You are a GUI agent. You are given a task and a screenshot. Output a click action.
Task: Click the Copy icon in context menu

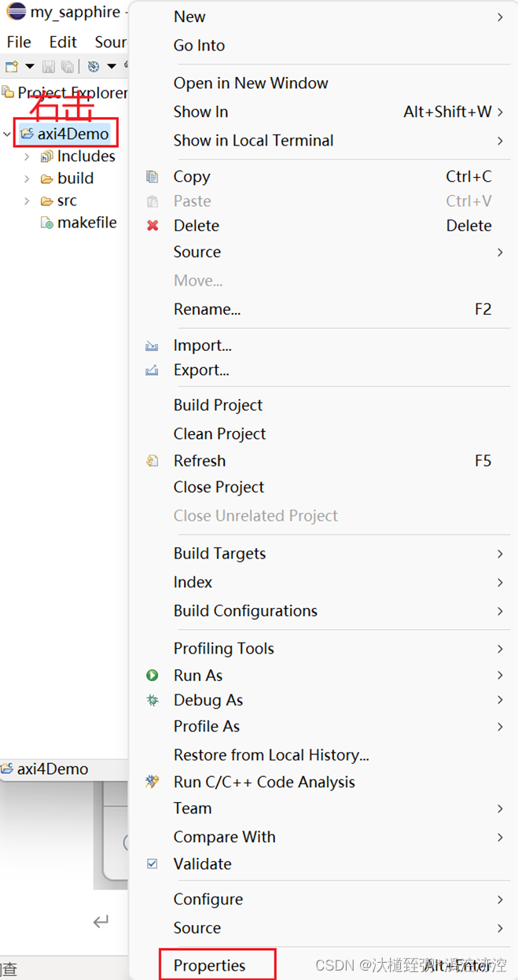tap(152, 177)
